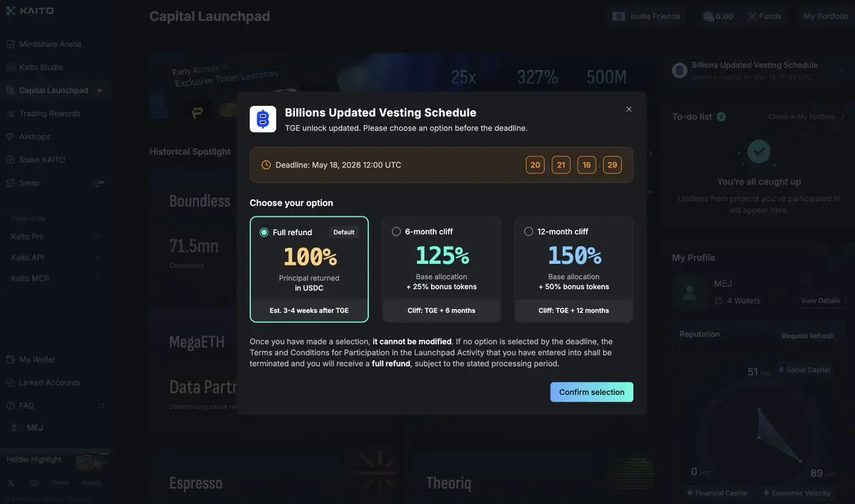
Task: Click the 0.00 points balance icon
Action: coord(708,16)
